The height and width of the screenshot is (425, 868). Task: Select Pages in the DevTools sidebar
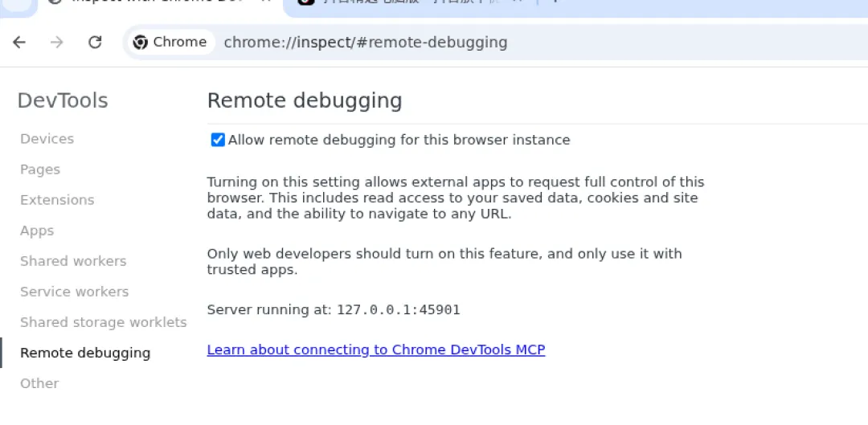point(40,170)
